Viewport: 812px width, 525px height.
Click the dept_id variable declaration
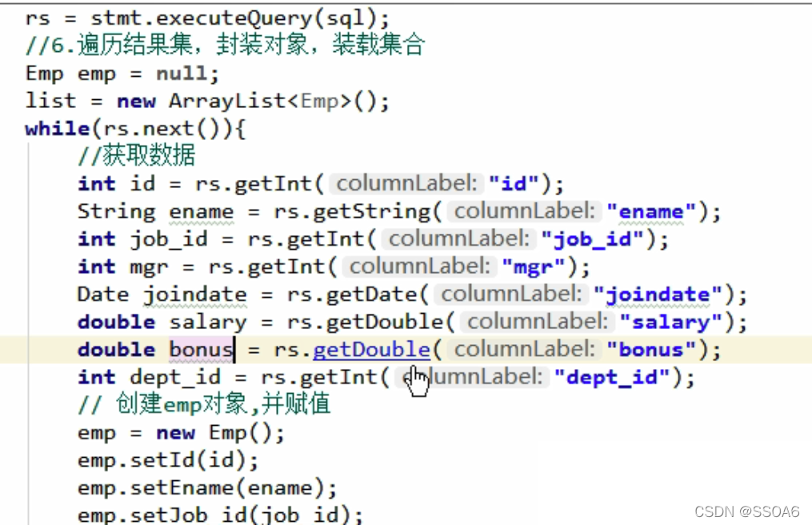tap(175, 377)
